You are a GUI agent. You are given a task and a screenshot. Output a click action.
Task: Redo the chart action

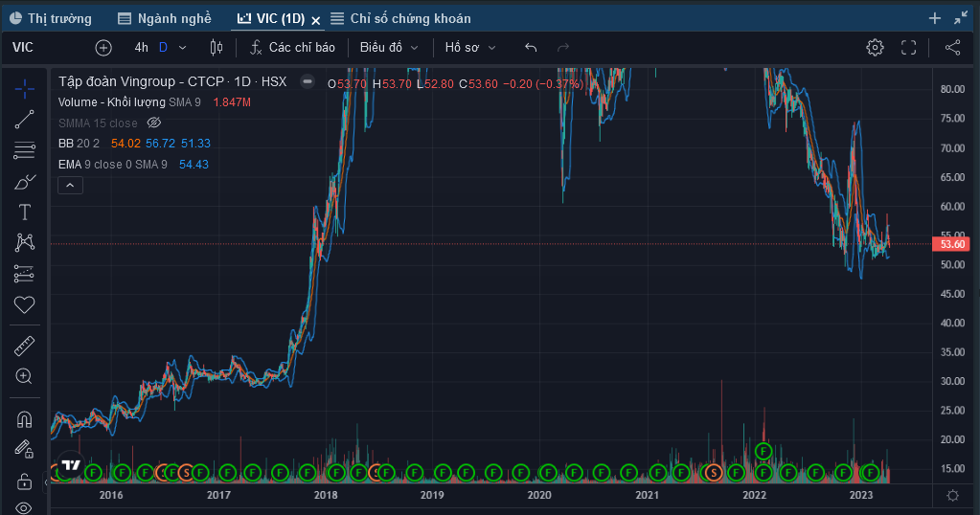coord(563,48)
